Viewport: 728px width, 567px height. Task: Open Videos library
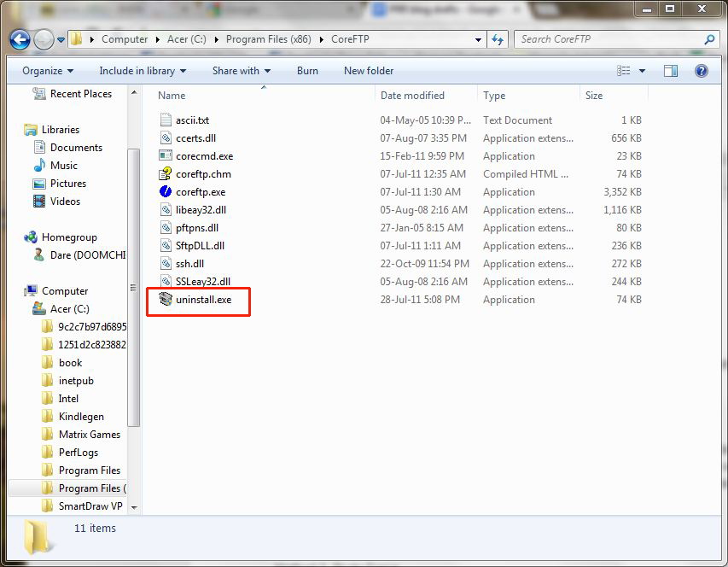click(x=65, y=202)
